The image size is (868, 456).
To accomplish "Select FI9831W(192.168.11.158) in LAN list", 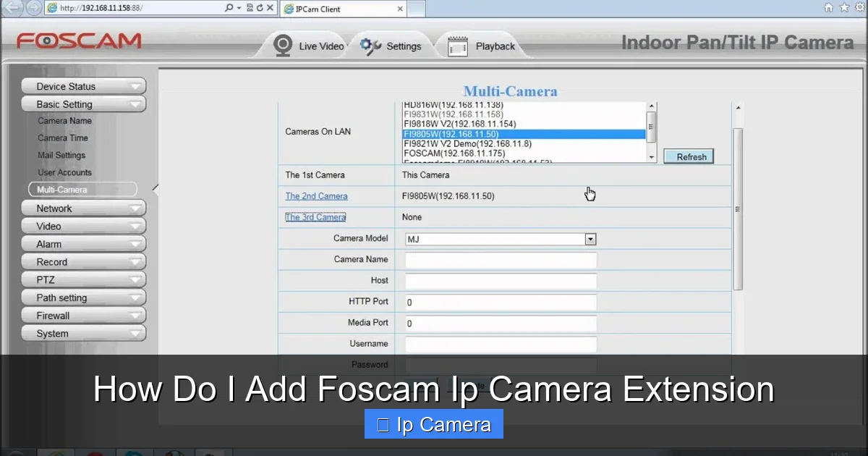I will tap(524, 115).
